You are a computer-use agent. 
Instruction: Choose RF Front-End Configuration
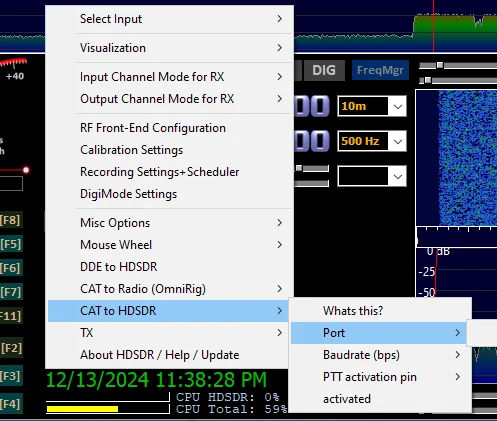(169, 128)
